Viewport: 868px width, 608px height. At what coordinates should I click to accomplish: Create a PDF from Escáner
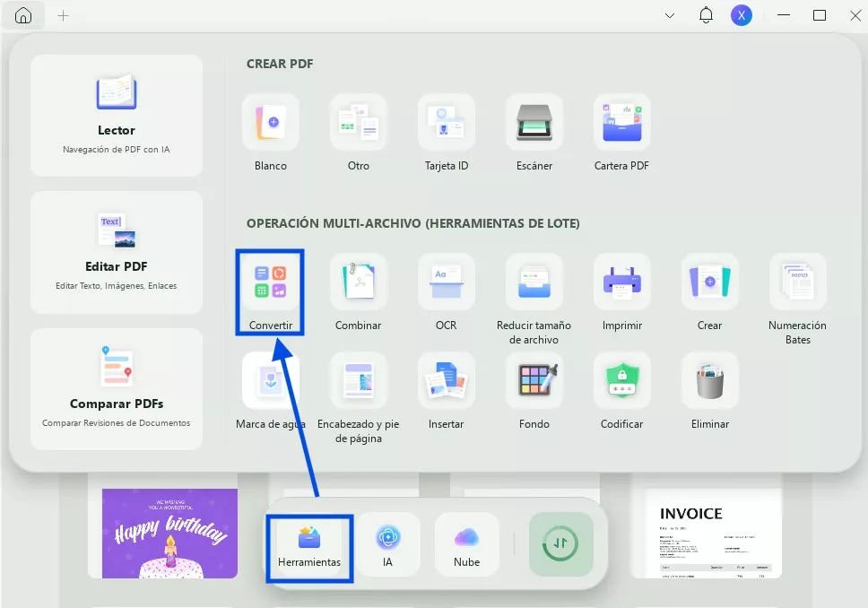coord(534,133)
